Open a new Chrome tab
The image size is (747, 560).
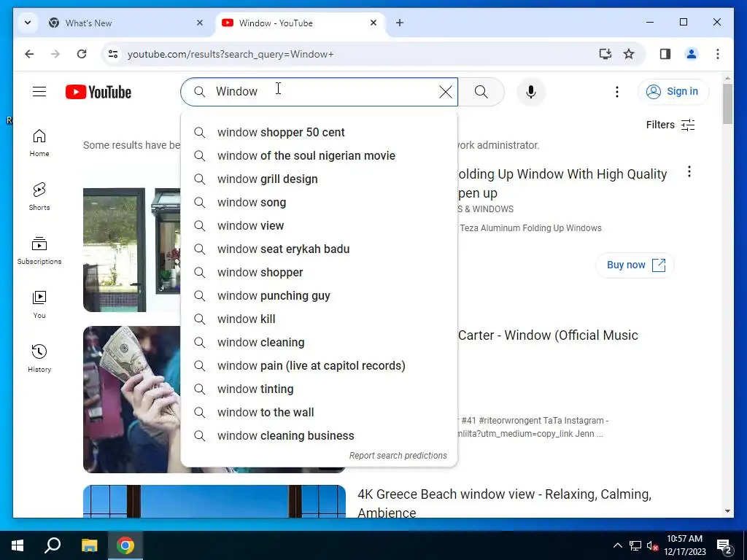400,23
